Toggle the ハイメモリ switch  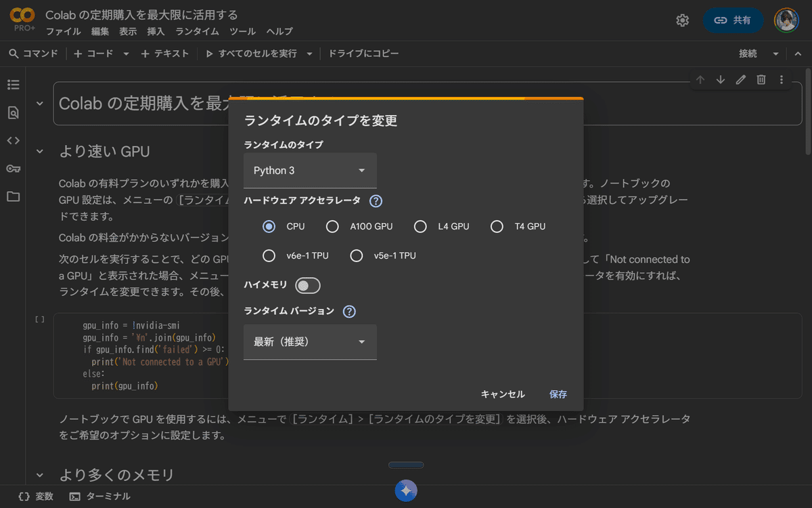point(308,286)
